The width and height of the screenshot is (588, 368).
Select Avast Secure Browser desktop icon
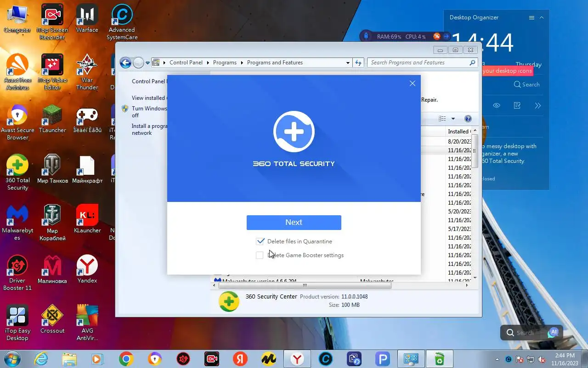coord(17,122)
